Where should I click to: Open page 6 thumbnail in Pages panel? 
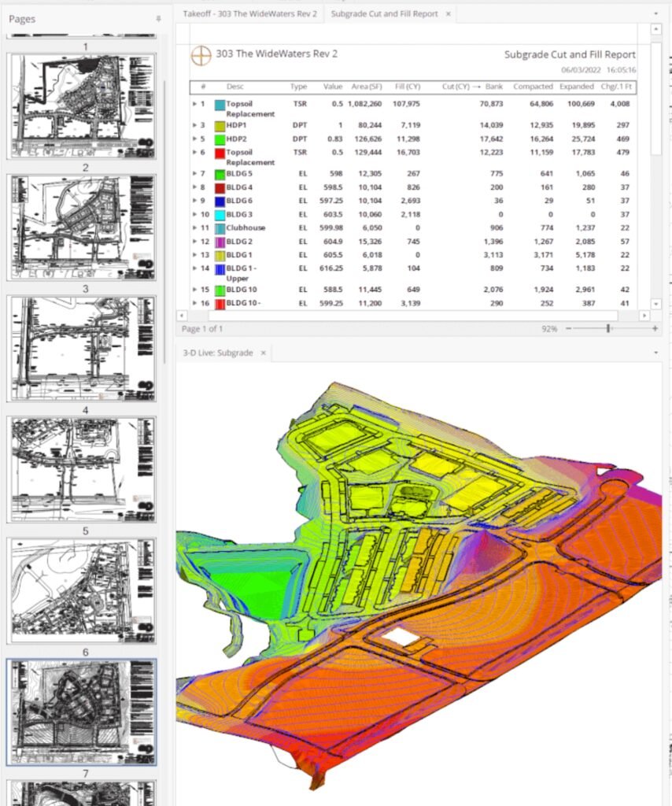82,712
